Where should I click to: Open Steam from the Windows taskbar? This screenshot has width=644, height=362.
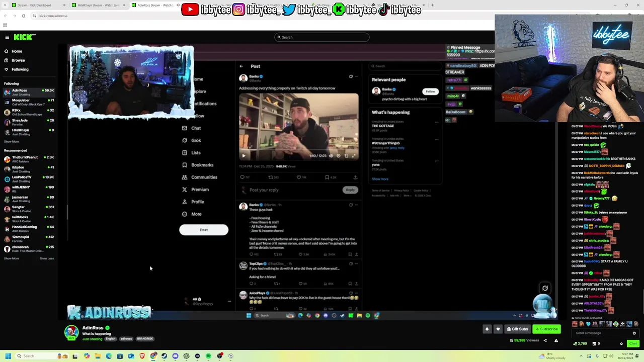(164, 356)
